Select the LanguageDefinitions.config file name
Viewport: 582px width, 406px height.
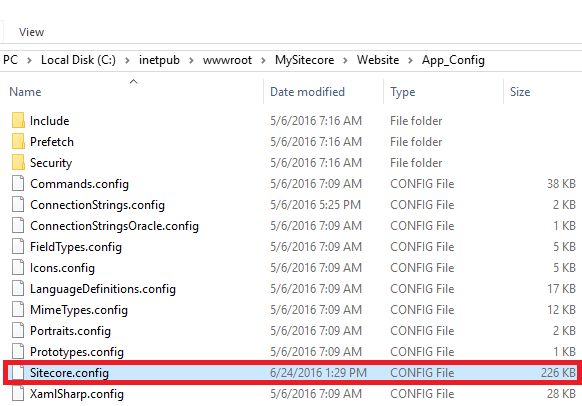coord(103,289)
